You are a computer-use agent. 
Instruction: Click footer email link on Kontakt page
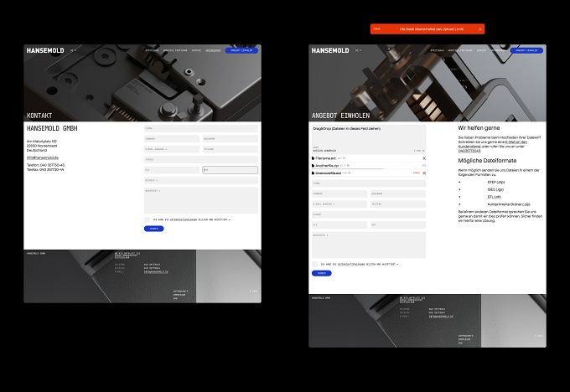pos(156,271)
